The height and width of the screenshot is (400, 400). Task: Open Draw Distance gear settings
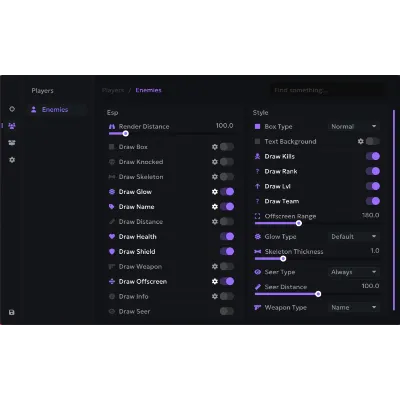pos(215,222)
